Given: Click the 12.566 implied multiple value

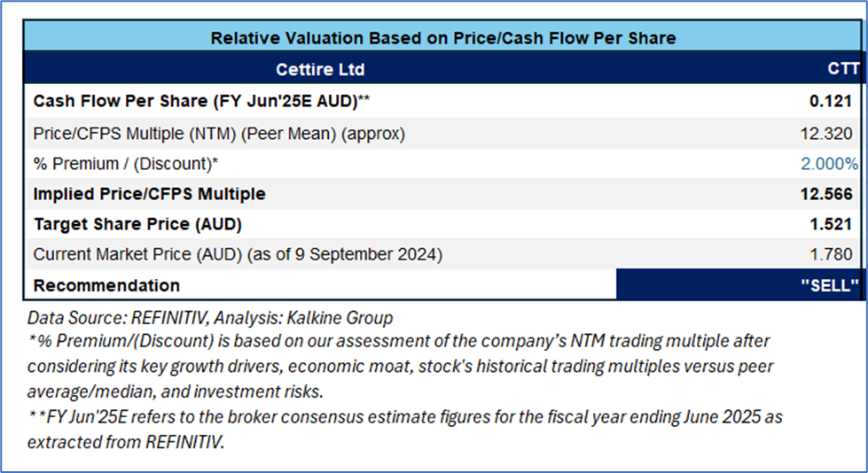Looking at the screenshot, I should (826, 193).
